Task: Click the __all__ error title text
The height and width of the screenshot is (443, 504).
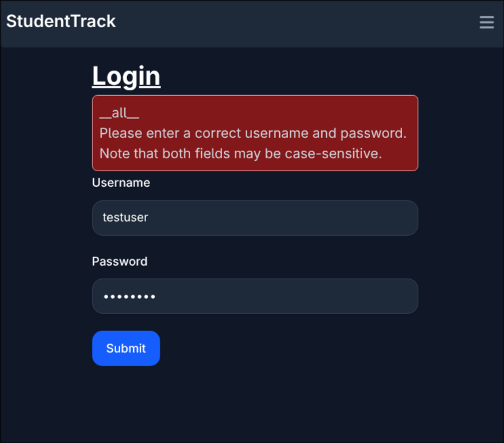Action: coord(119,113)
